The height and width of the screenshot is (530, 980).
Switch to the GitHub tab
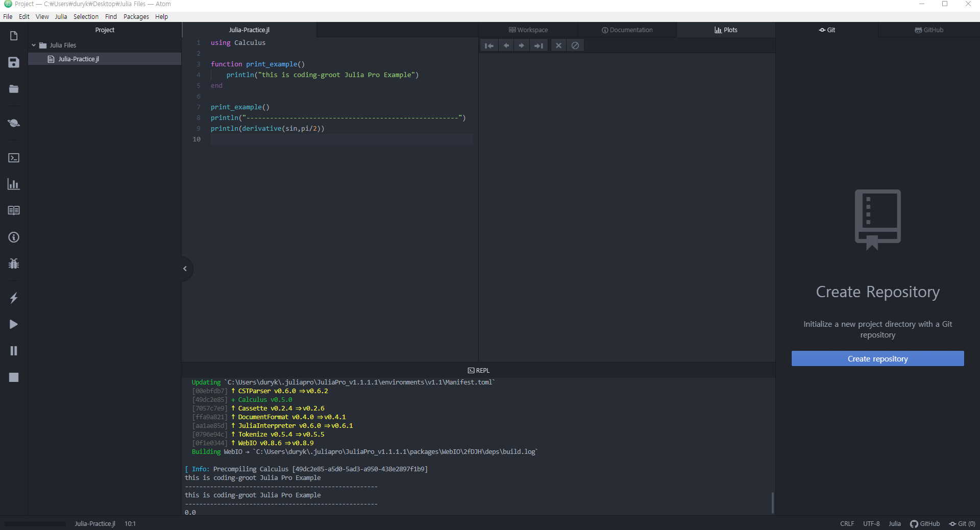click(929, 30)
